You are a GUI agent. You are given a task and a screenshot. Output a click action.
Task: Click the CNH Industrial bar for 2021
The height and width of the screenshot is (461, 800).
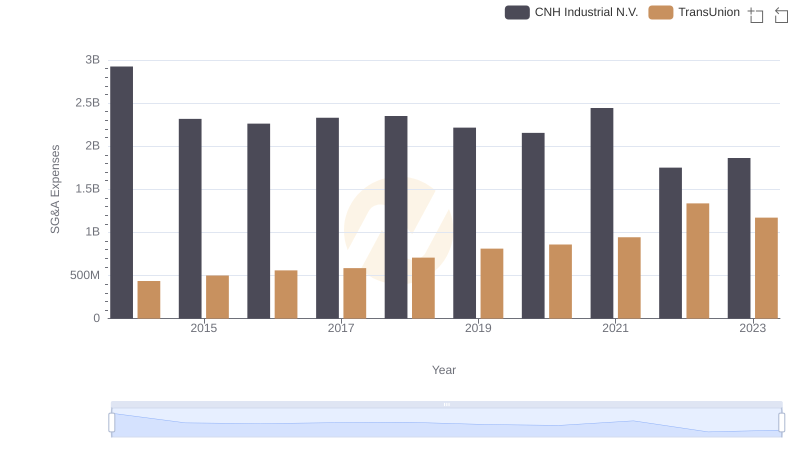602,213
